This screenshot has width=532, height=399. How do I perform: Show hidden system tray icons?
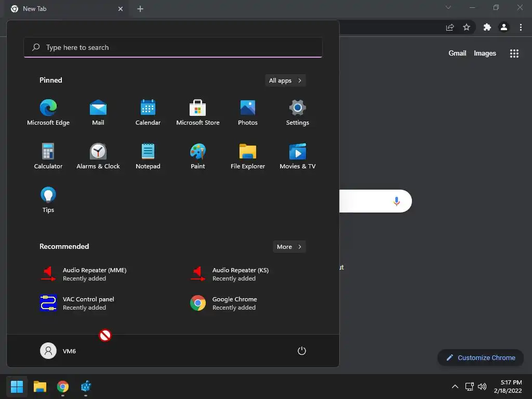coord(455,387)
